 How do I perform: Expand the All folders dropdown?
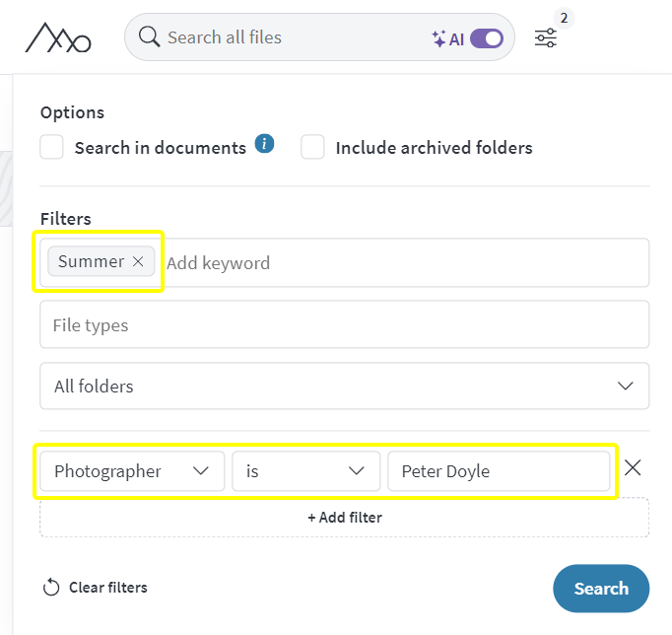[x=345, y=386]
